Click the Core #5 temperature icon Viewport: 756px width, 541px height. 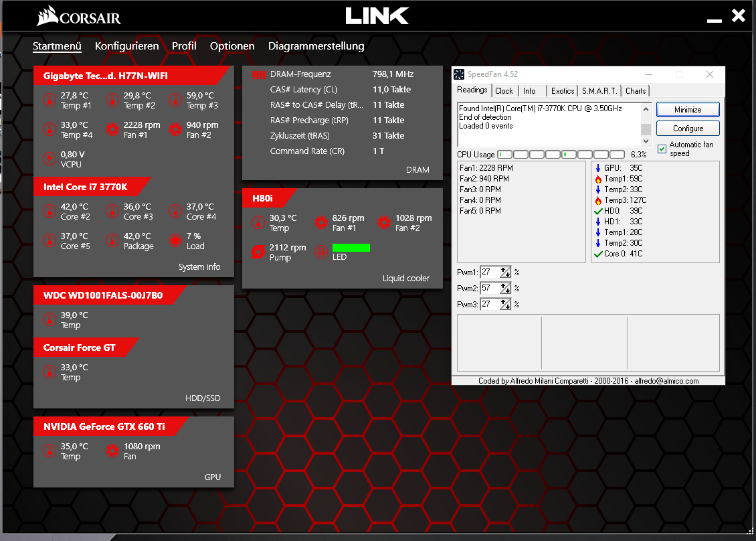[50, 241]
